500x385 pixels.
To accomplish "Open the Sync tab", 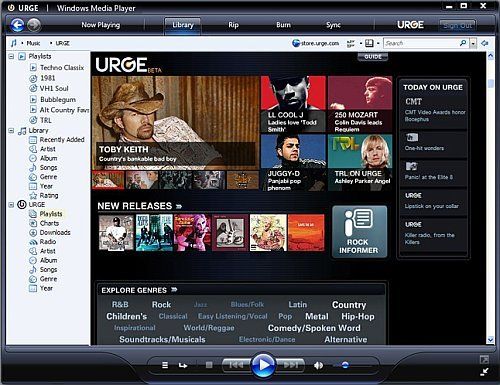I will point(333,25).
